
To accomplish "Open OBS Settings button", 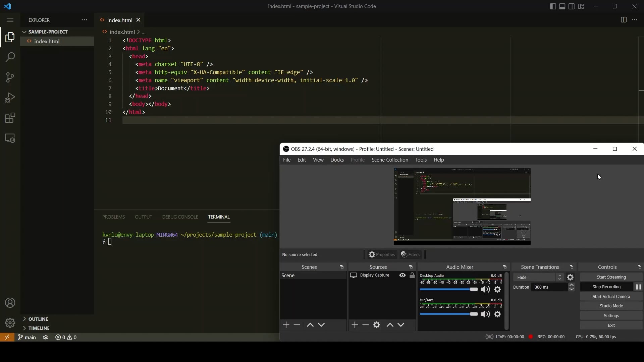I will click(611, 316).
